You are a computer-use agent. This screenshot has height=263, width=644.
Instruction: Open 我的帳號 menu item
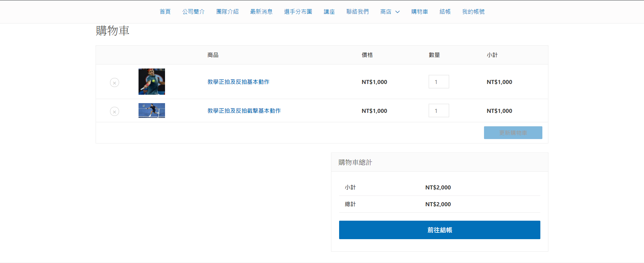pos(473,12)
